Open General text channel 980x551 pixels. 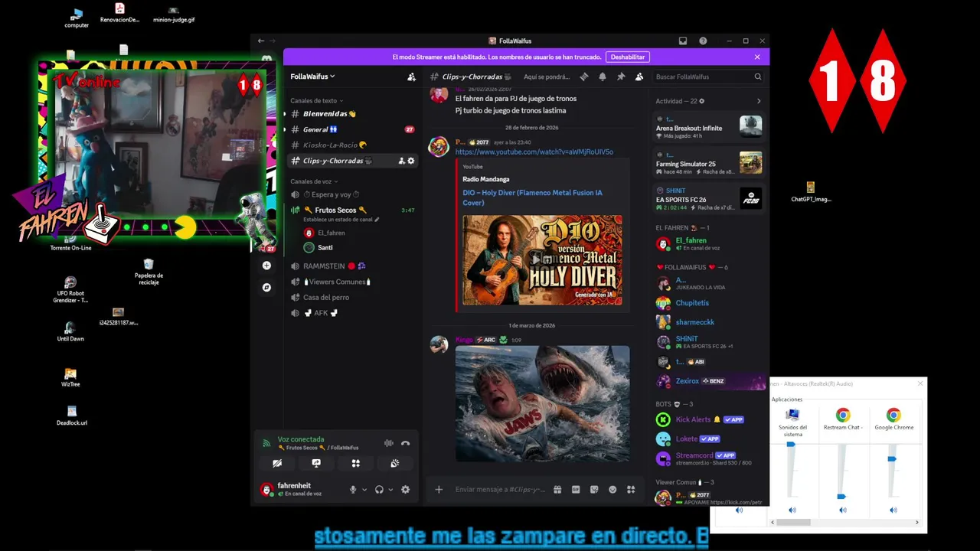352,129
